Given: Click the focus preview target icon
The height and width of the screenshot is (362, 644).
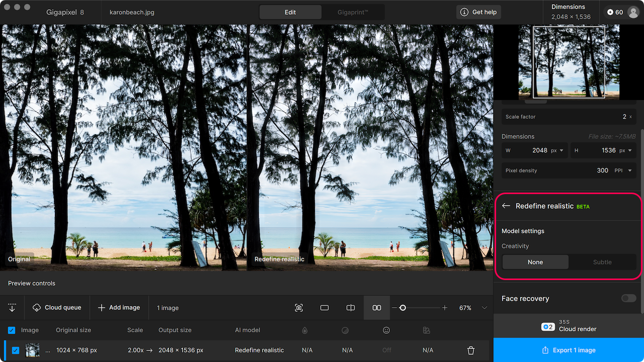Looking at the screenshot, I should pos(299,308).
